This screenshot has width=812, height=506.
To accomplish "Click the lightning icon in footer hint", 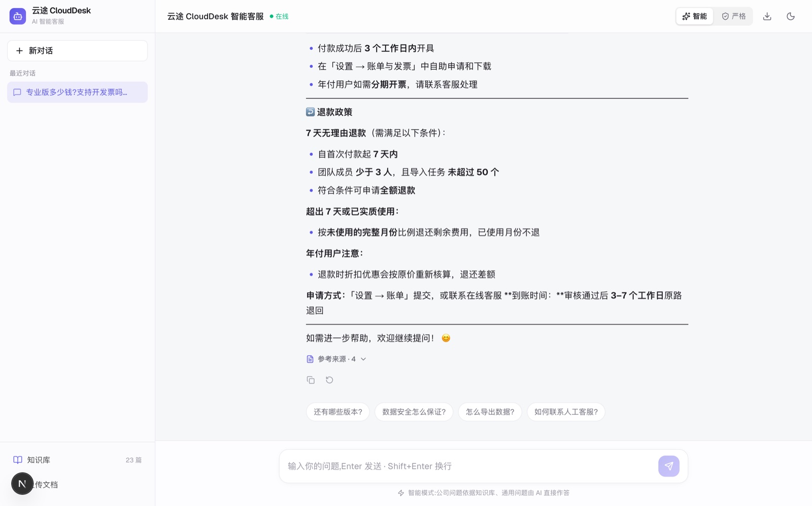I will [401, 493].
